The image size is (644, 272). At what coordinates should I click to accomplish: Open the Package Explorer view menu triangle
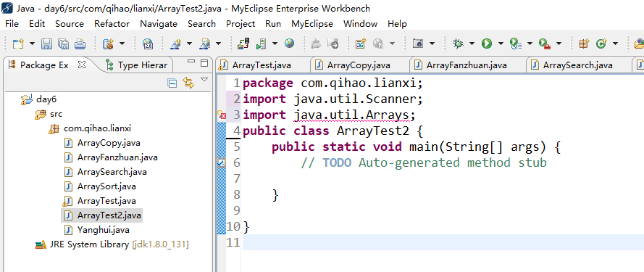point(204,79)
